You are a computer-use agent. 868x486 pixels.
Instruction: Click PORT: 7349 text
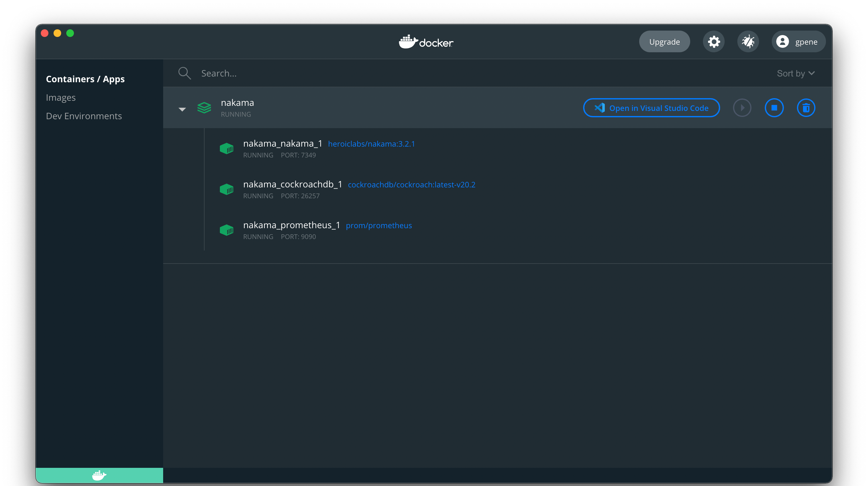pos(298,155)
